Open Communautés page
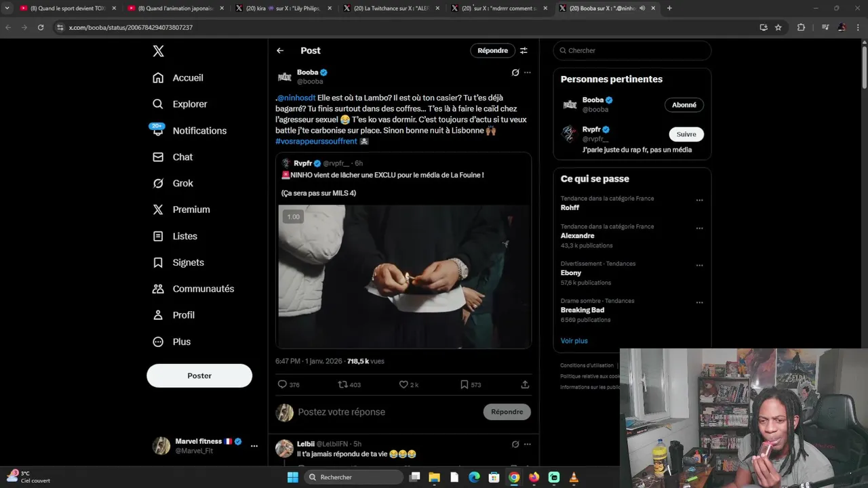Image resolution: width=868 pixels, height=488 pixels. (193, 289)
